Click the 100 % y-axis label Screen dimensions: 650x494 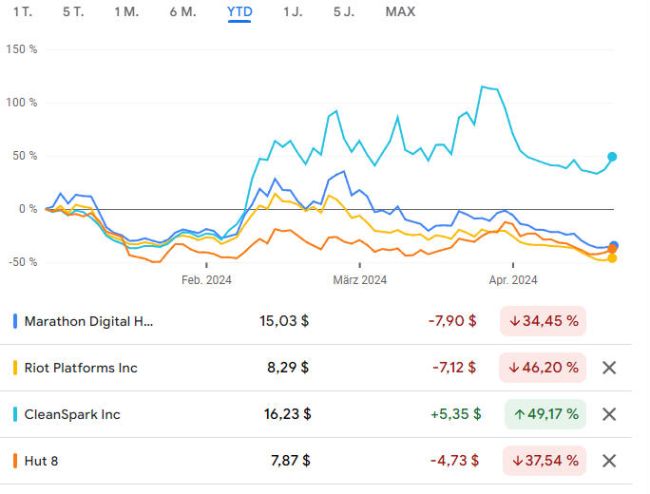(x=22, y=102)
